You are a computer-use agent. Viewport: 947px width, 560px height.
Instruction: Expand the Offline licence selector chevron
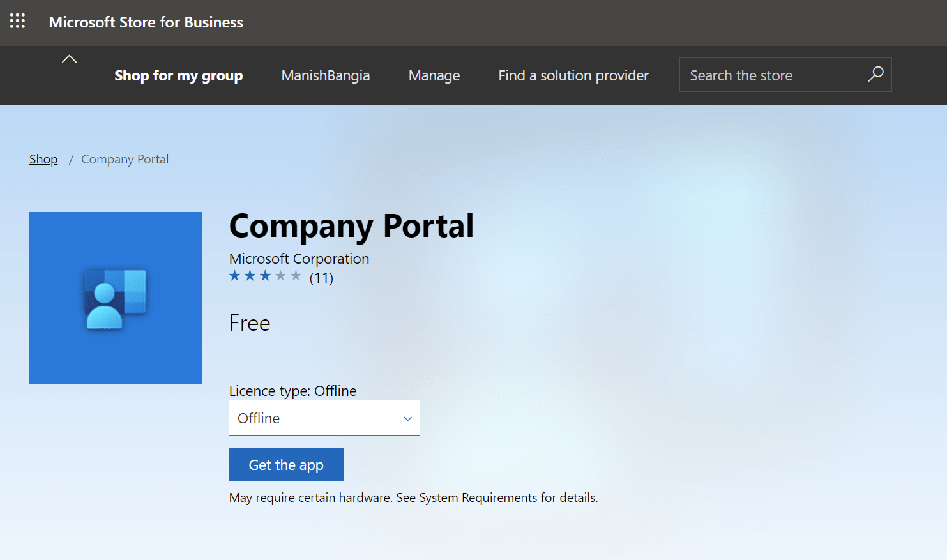click(x=407, y=418)
